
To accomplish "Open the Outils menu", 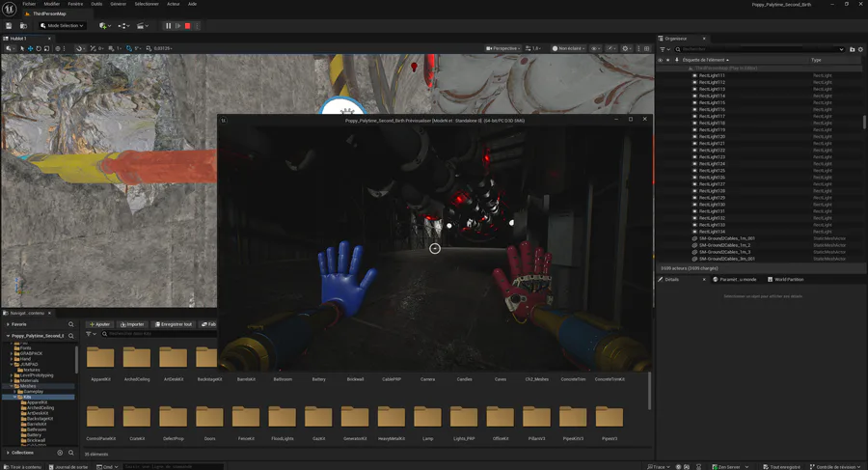I will (x=96, y=4).
